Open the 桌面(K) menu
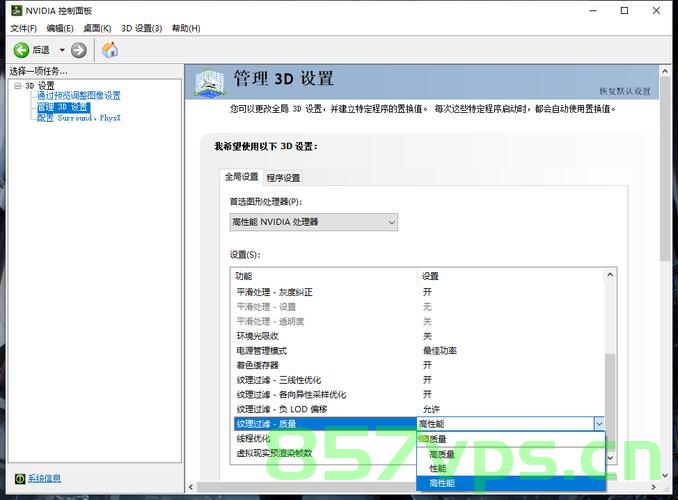678x500 pixels. (97, 28)
